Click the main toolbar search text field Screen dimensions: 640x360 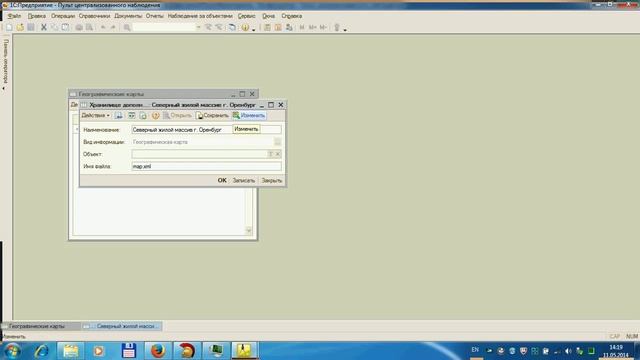coord(164,27)
